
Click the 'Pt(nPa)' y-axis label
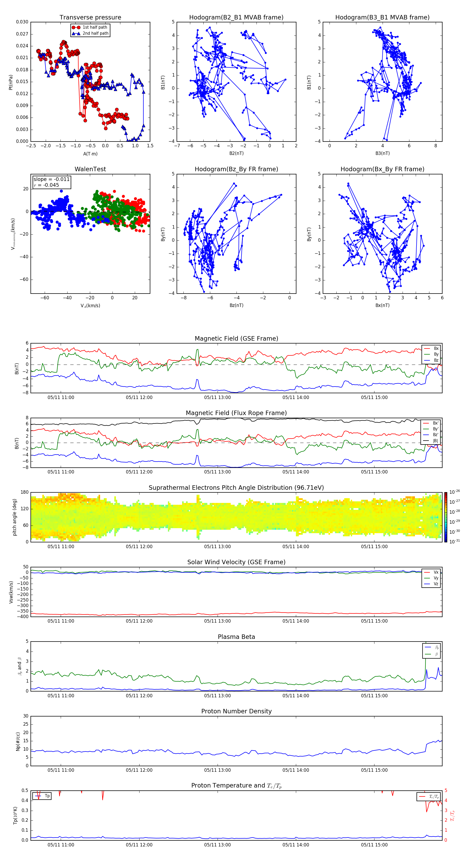(11, 82)
